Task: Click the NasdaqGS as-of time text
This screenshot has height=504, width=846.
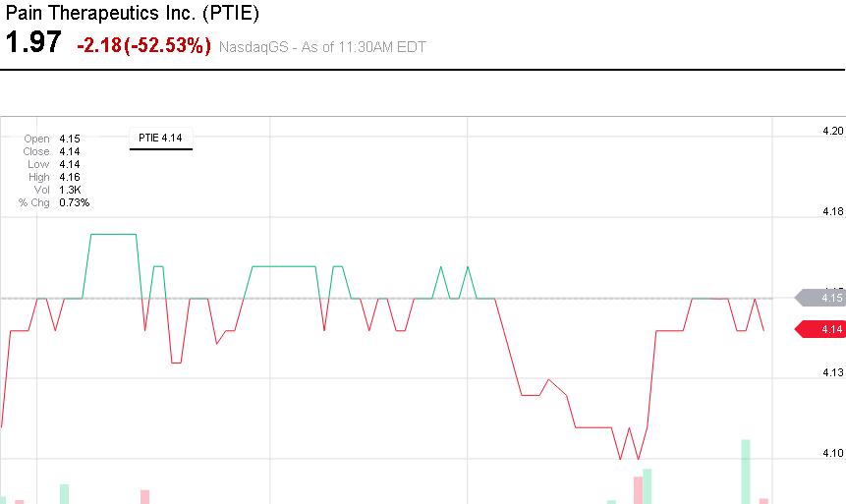Action: tap(322, 46)
